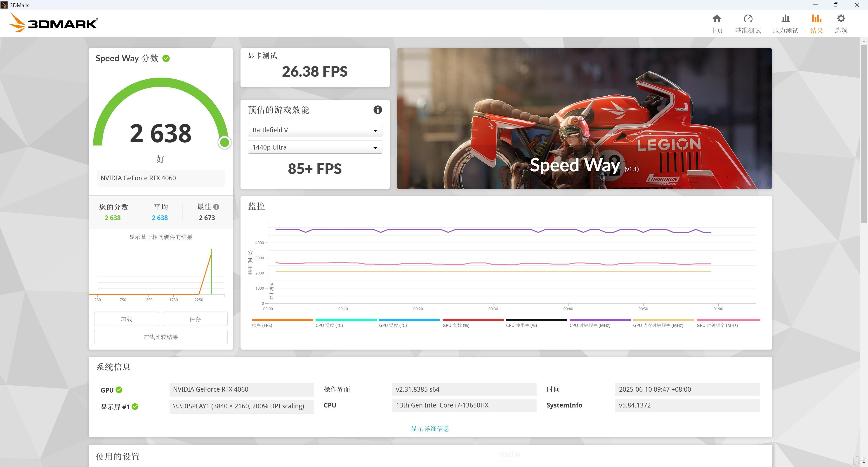Click the 保存 (Save) button
Screen dimensions: 868x467
[195, 319]
